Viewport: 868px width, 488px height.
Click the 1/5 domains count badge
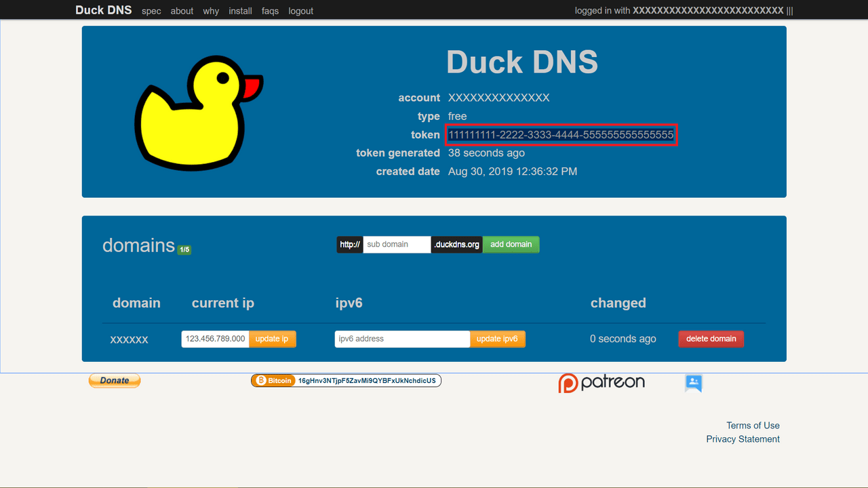coord(184,249)
